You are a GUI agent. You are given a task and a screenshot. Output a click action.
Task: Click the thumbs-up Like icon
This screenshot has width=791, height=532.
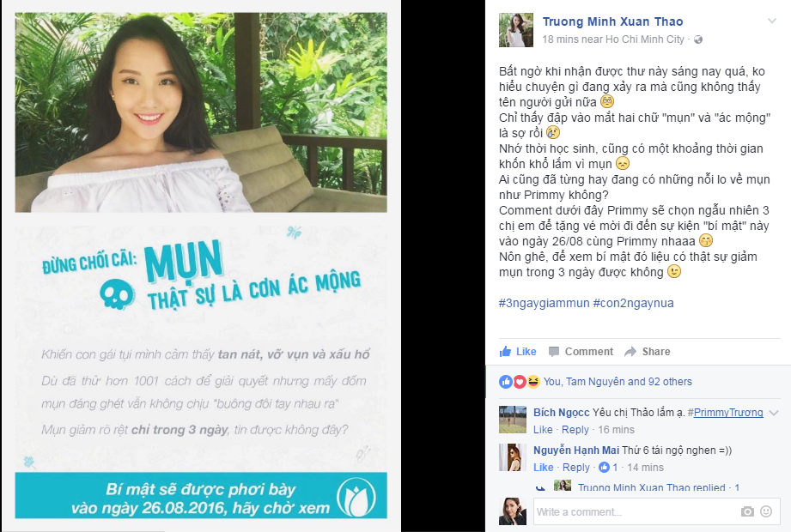(505, 352)
